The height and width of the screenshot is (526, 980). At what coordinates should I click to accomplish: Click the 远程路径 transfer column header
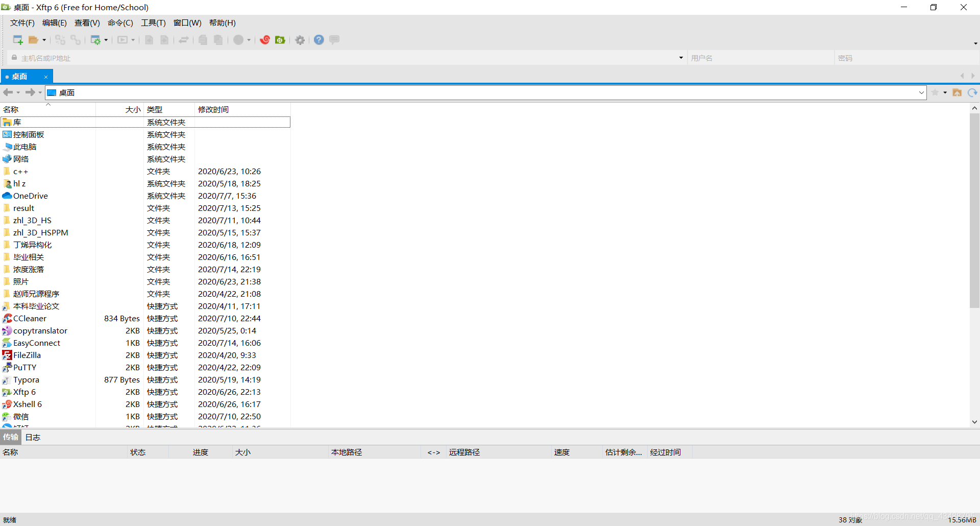pyautogui.click(x=498, y=452)
